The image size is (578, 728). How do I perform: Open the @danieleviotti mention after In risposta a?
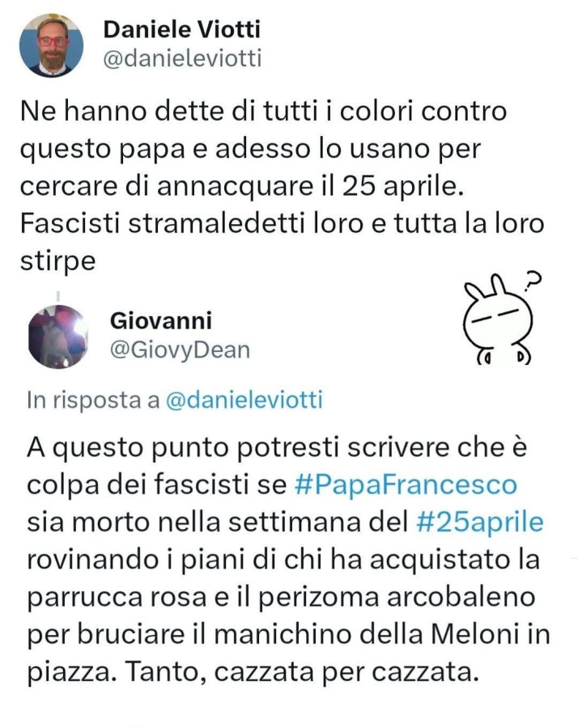(x=244, y=400)
